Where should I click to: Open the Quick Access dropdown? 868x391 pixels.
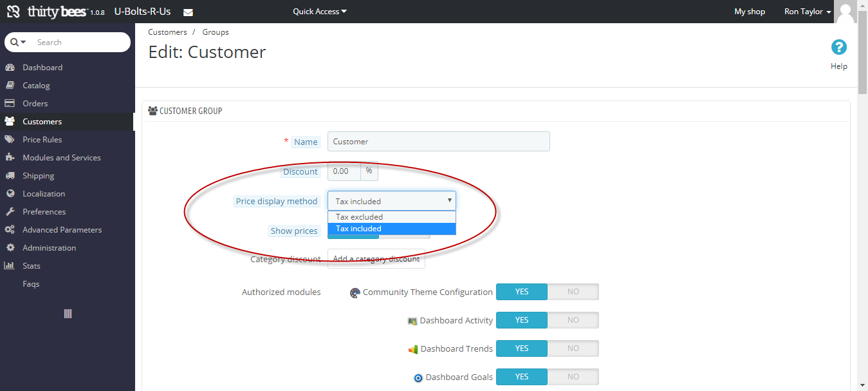tap(320, 12)
